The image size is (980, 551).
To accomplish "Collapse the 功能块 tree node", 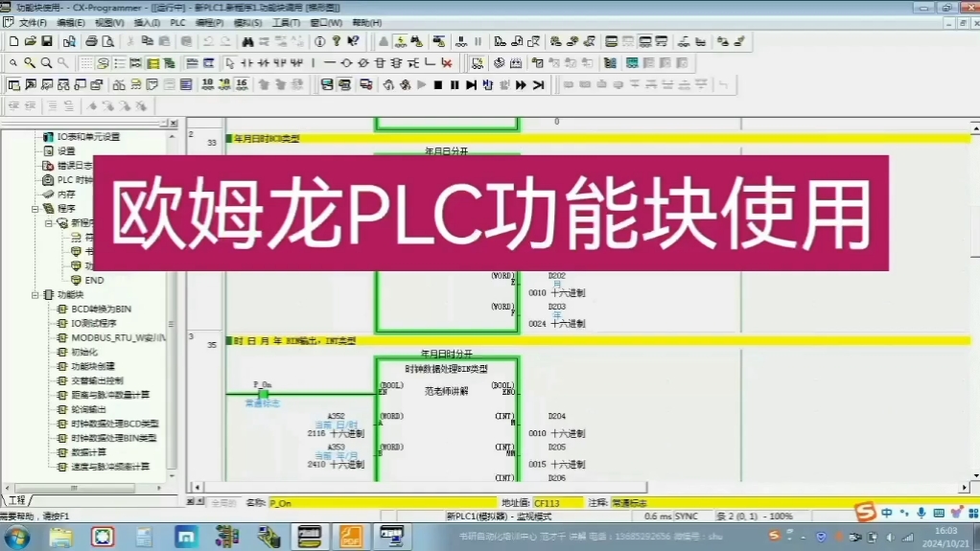I will click(35, 294).
